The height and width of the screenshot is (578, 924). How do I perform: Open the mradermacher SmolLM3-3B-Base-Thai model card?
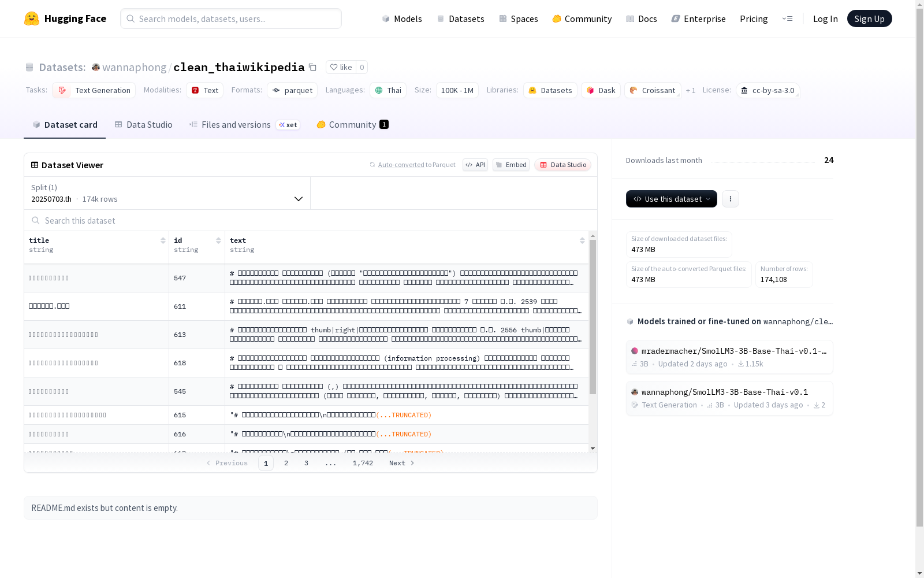pyautogui.click(x=729, y=357)
